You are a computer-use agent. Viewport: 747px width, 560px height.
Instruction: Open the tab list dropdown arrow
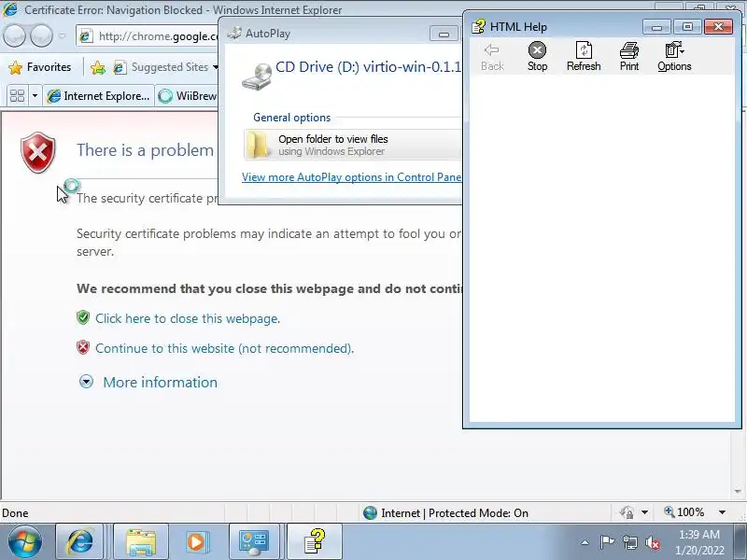click(x=35, y=96)
